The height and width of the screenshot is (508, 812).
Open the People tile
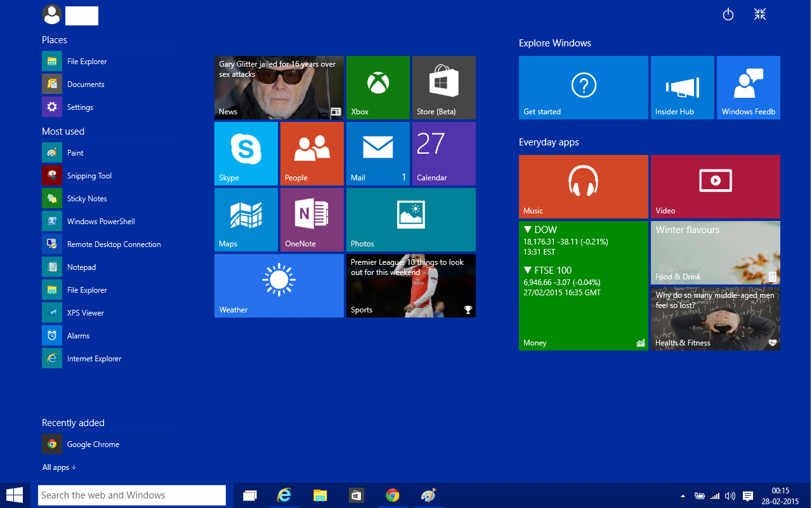[312, 154]
